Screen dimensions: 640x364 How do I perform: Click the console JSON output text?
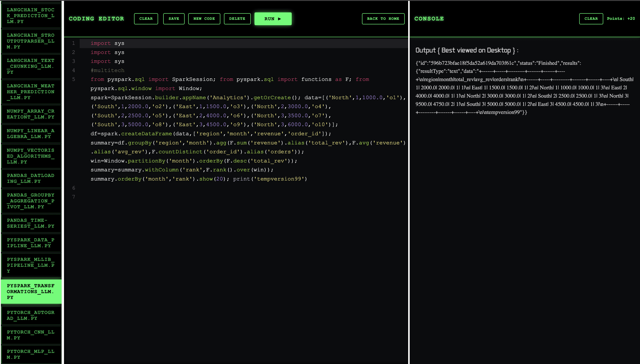click(x=525, y=87)
